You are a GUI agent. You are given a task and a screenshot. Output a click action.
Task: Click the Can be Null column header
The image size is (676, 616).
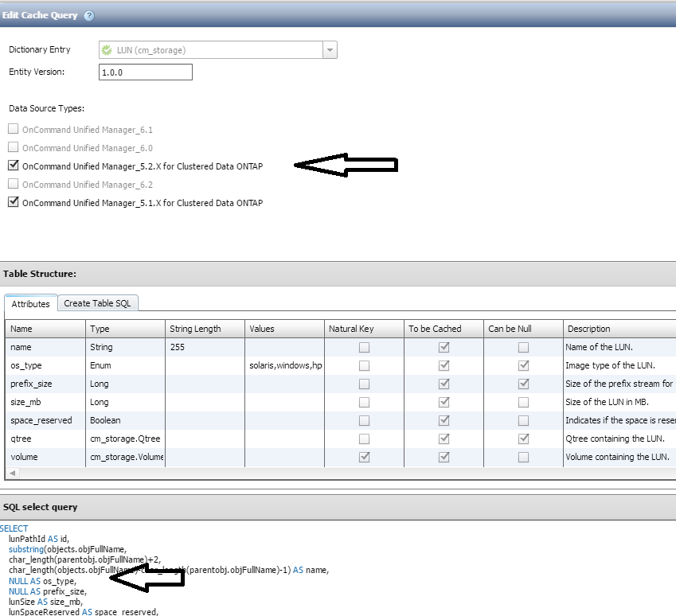(x=523, y=329)
